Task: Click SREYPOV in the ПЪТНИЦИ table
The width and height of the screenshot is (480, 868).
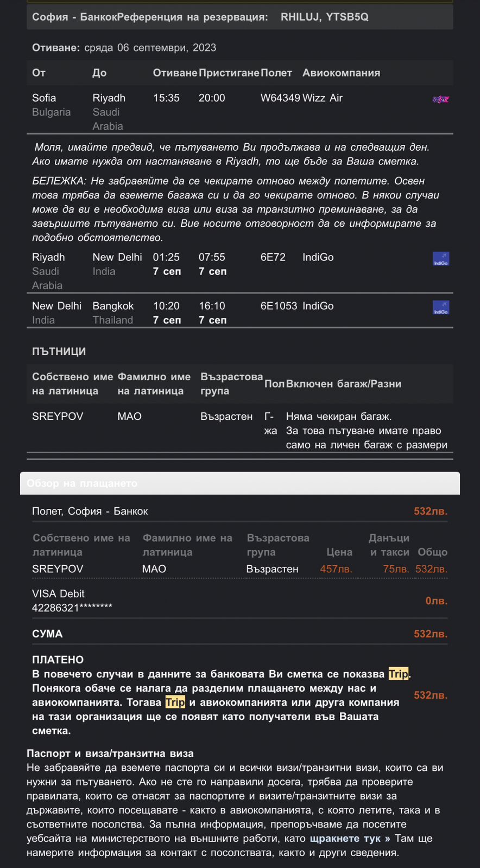Action: [x=58, y=416]
